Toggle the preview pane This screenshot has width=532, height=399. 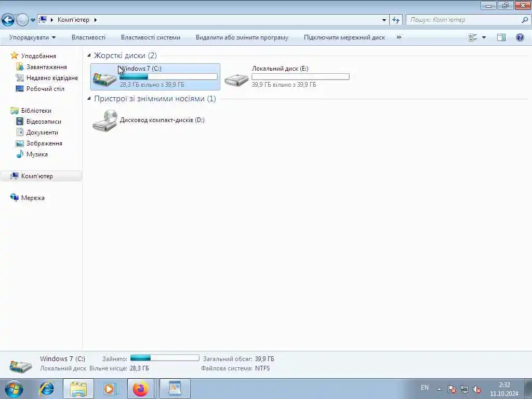pos(501,37)
